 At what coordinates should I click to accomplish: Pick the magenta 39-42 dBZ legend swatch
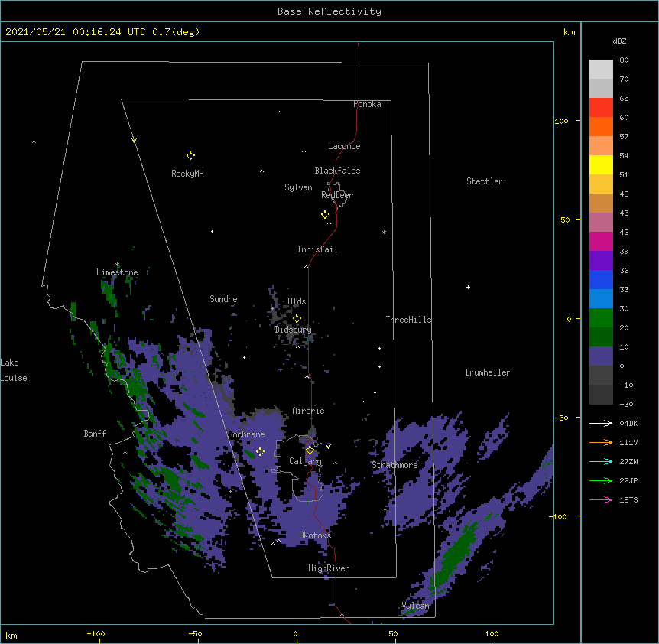pos(601,241)
